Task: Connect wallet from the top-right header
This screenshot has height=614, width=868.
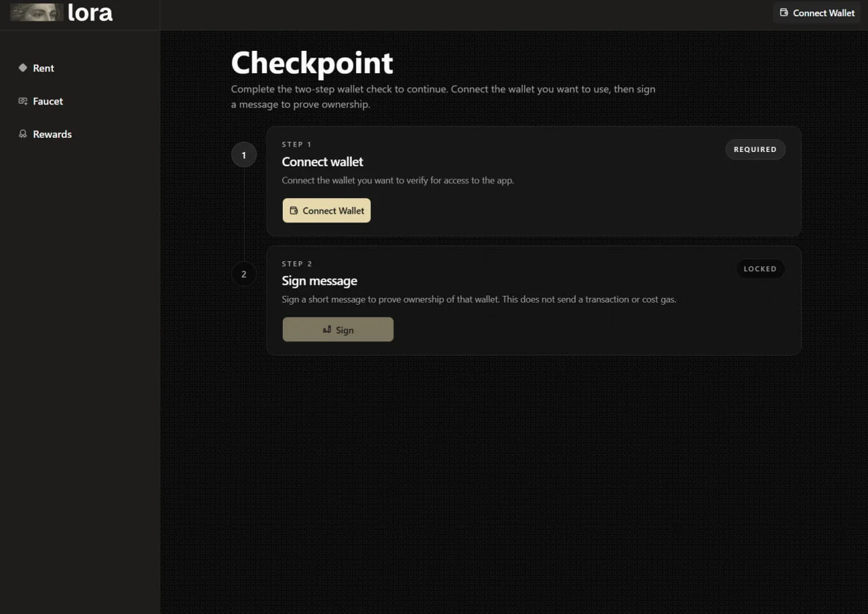Action: [x=817, y=13]
